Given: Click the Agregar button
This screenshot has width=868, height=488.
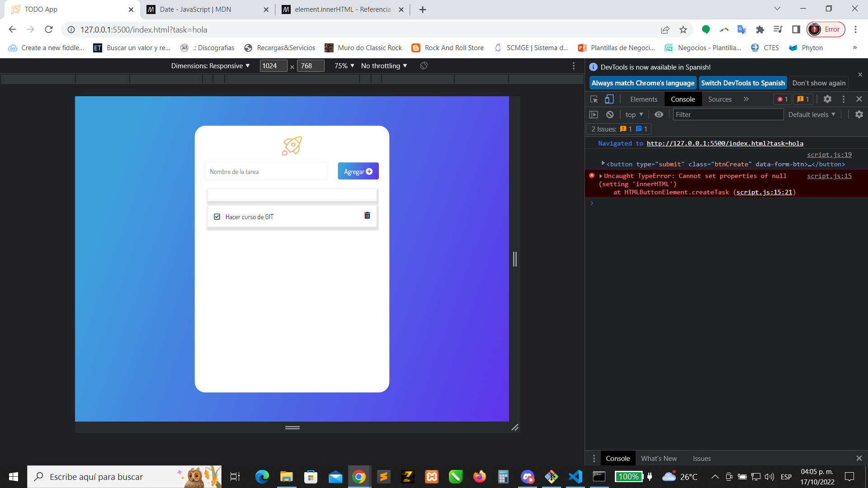Looking at the screenshot, I should (x=358, y=171).
